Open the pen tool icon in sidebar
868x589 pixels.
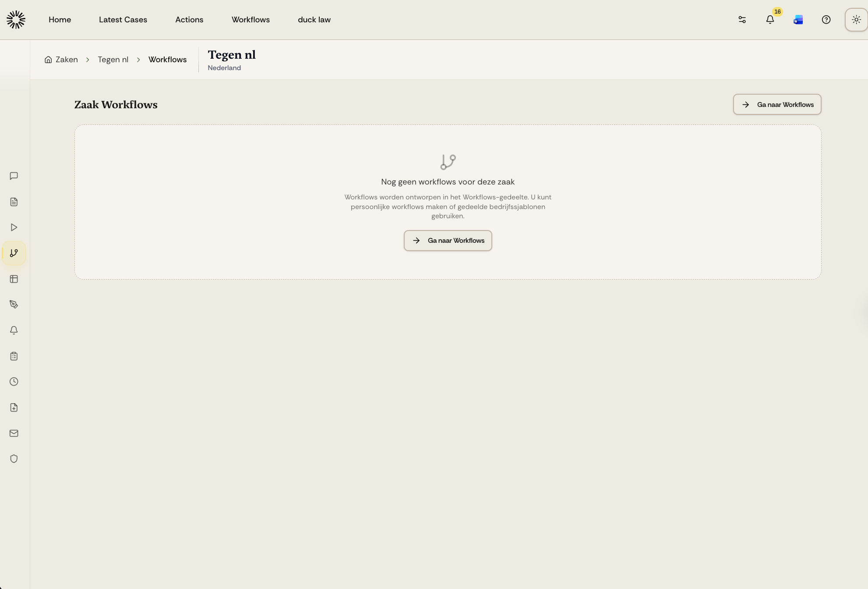pos(14,305)
